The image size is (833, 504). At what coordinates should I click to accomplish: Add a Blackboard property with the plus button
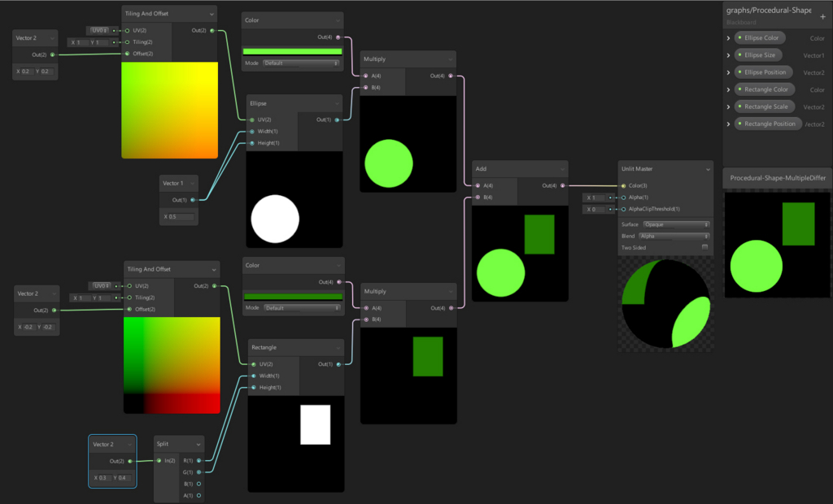click(822, 16)
